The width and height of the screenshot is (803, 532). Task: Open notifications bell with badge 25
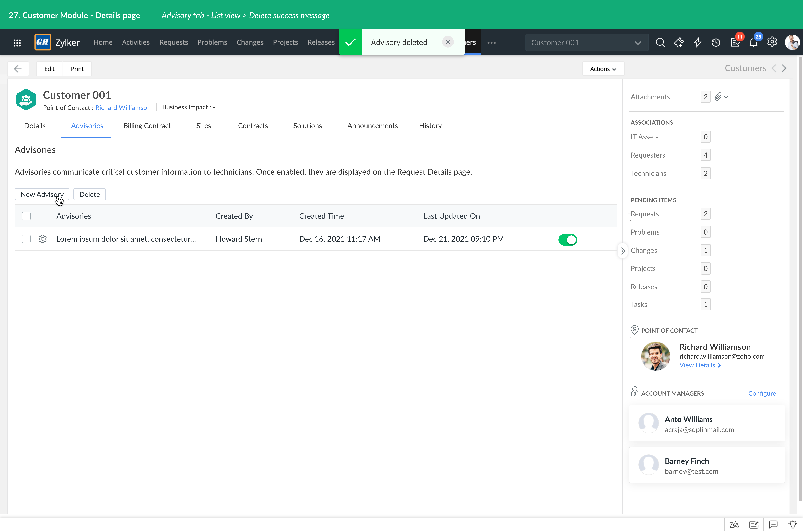[753, 42]
